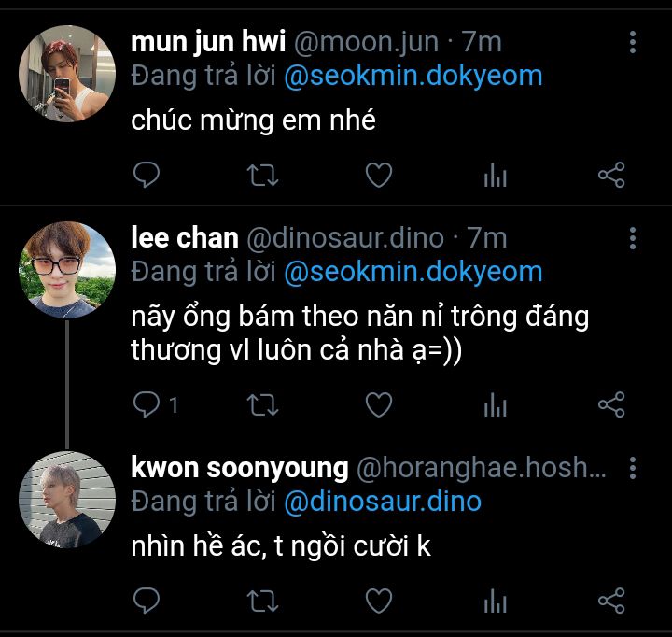Viewport: 672px width, 637px height.
Task: Reply to mun jun hwi's tweet
Action: pos(147,175)
